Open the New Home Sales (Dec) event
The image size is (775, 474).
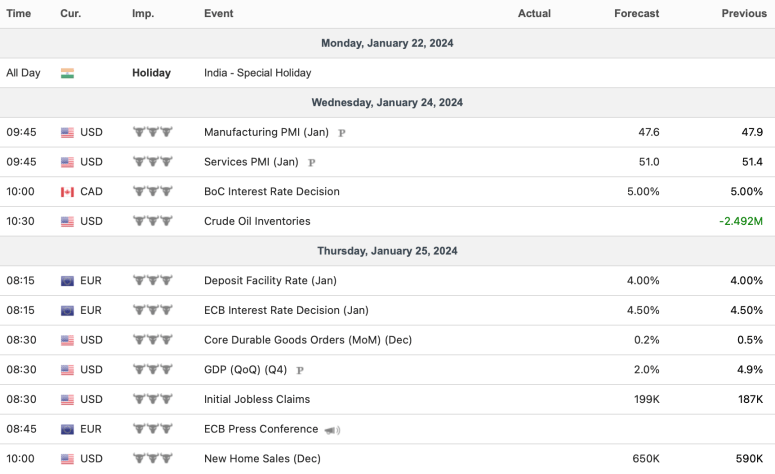[262, 459]
